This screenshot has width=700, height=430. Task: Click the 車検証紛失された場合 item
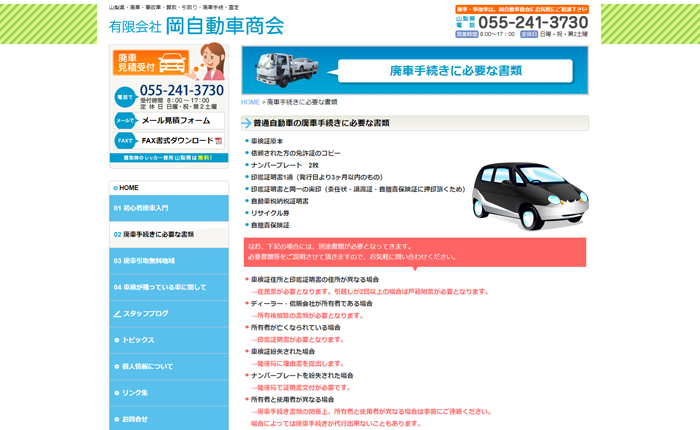[x=283, y=351]
